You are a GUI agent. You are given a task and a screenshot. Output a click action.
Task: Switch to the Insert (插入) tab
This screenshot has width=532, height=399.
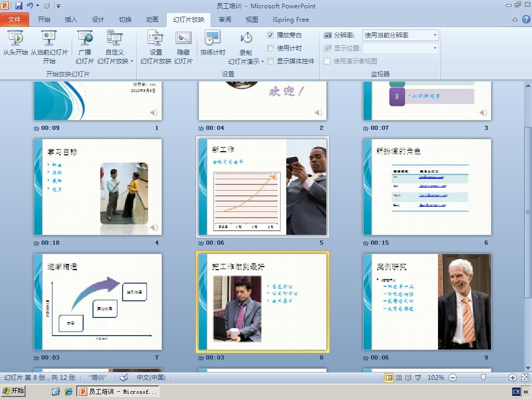[x=71, y=20]
